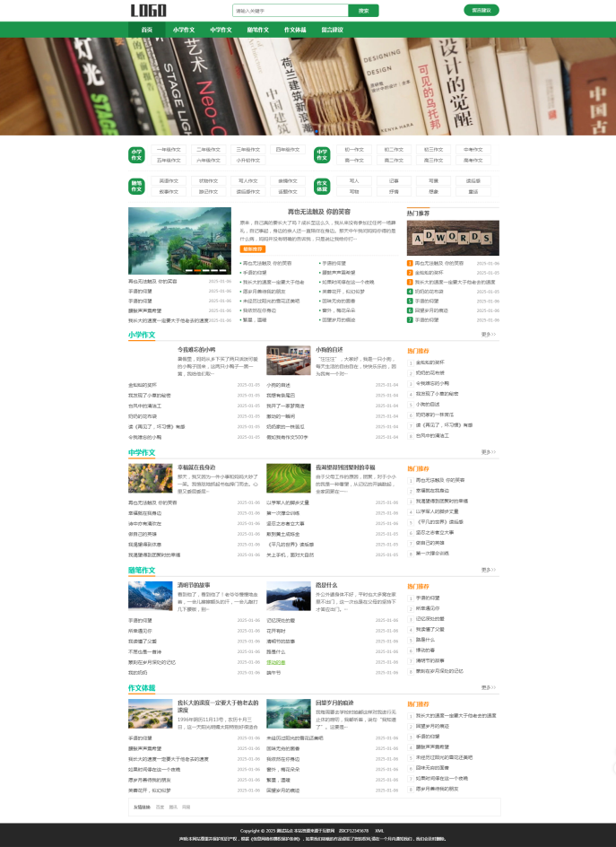Viewport: 616px width, 847px height.
Task: Click the 留言建议 pill button at top right
Action: [x=481, y=10]
